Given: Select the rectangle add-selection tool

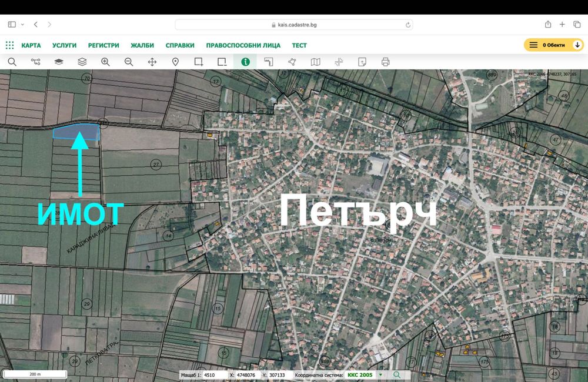Looking at the screenshot, I should point(199,62).
